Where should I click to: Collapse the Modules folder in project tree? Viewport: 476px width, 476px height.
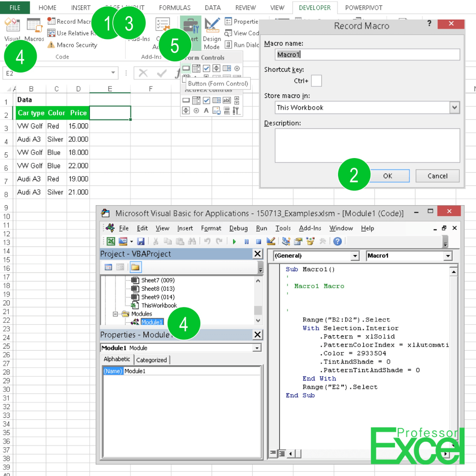click(x=115, y=314)
